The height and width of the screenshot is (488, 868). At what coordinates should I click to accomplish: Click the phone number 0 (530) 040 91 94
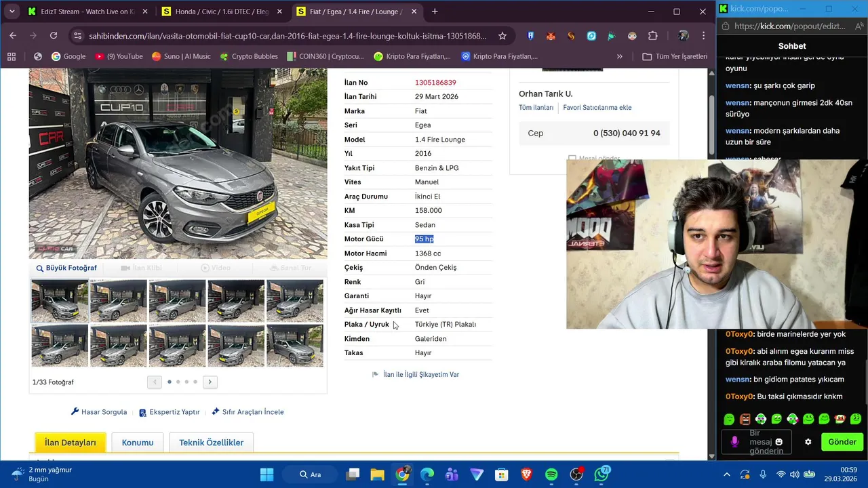tap(627, 134)
